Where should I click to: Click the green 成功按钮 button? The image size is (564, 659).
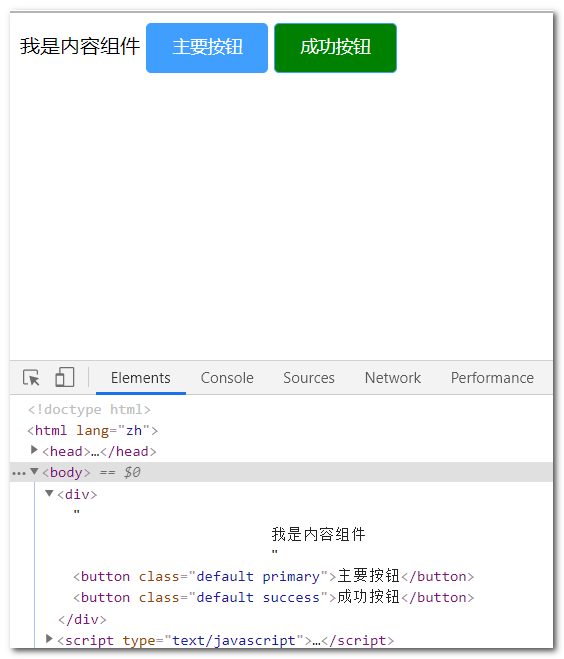(335, 48)
